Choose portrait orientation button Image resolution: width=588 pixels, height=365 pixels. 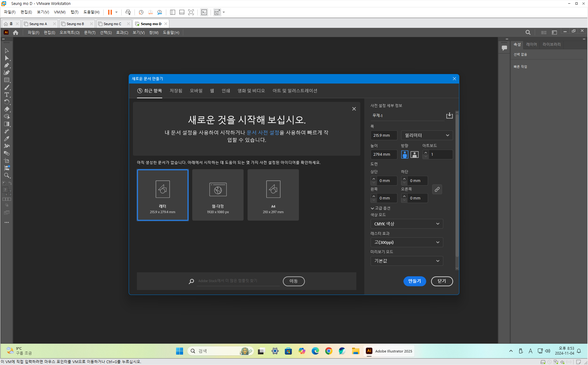[405, 155]
